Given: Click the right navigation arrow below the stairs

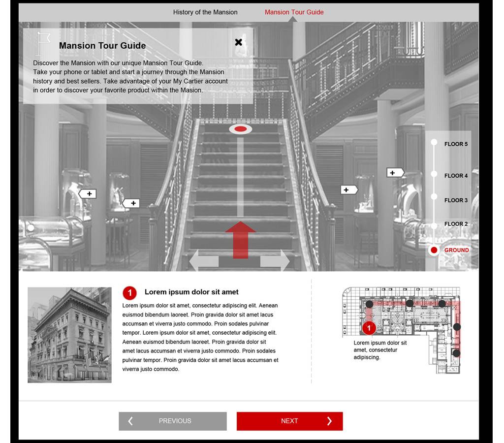Looking at the screenshot, I should 276,260.
